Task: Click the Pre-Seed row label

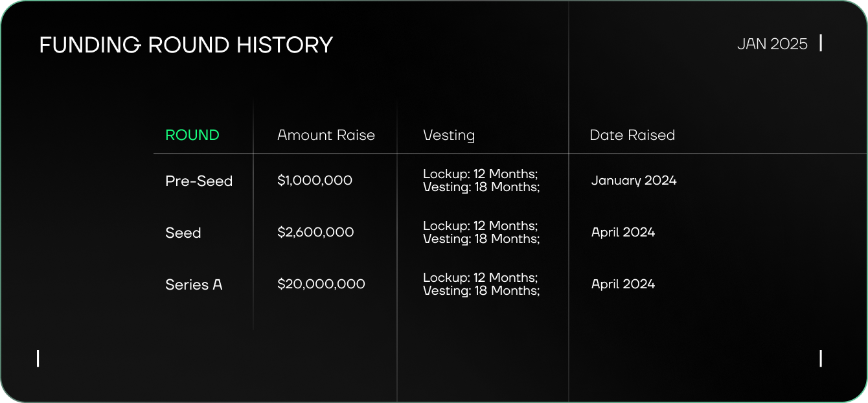Action: [x=199, y=181]
